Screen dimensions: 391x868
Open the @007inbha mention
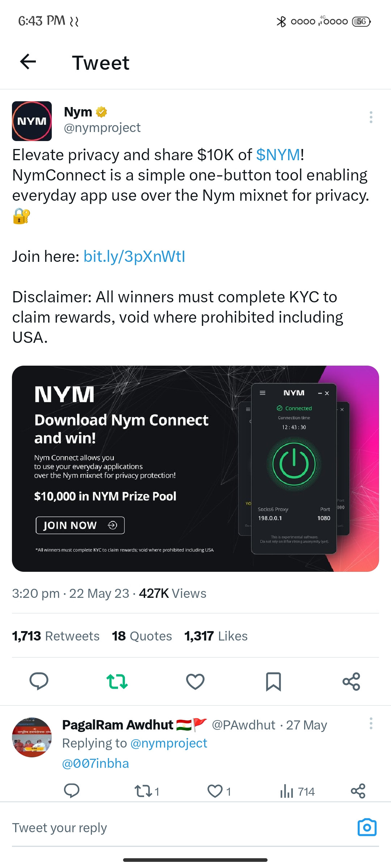click(96, 763)
